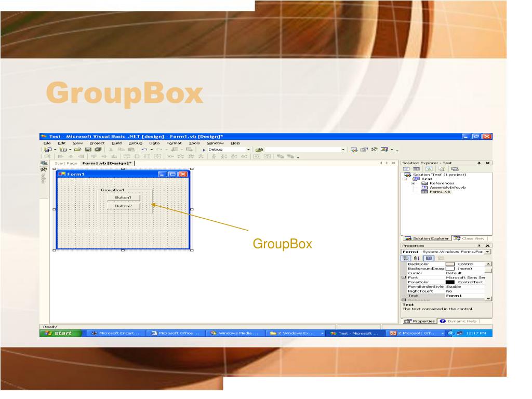Viewport: 532px width, 399px height.
Task: Click View Code icon in Solution Explorer
Action: [x=406, y=169]
